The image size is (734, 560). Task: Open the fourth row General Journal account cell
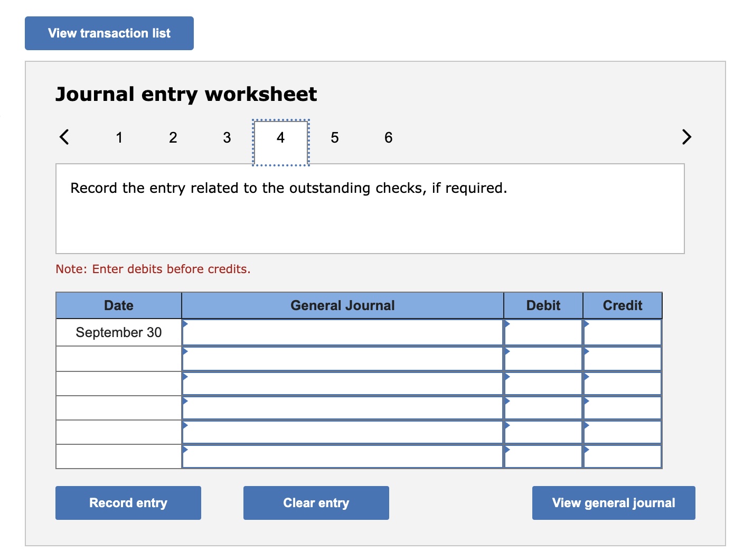pyautogui.click(x=343, y=408)
